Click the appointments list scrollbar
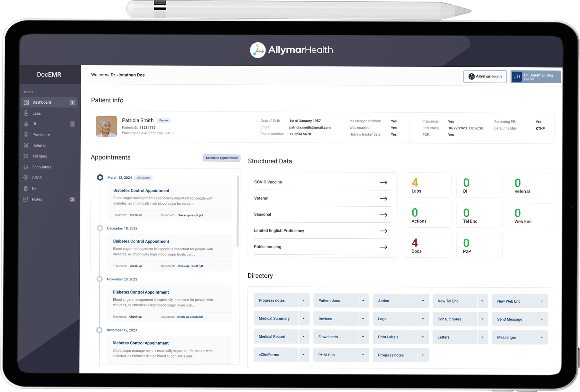 (x=238, y=211)
